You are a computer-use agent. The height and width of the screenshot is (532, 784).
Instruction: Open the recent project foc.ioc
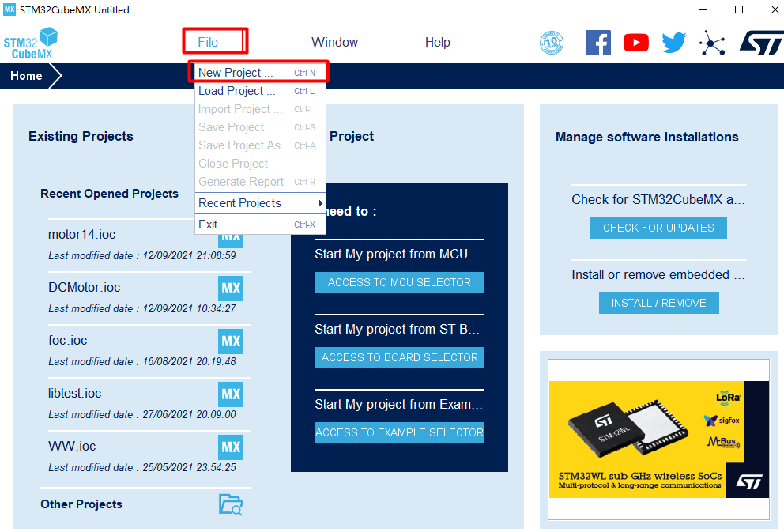(67, 341)
